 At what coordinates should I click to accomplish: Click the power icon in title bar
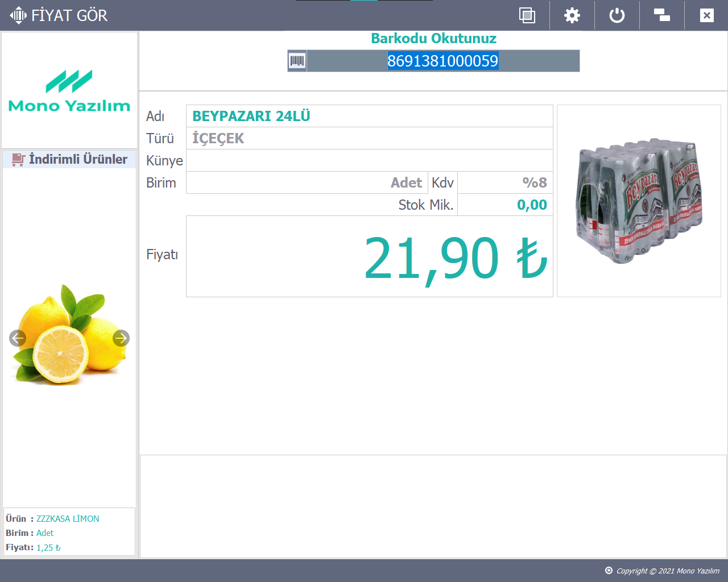coord(617,15)
